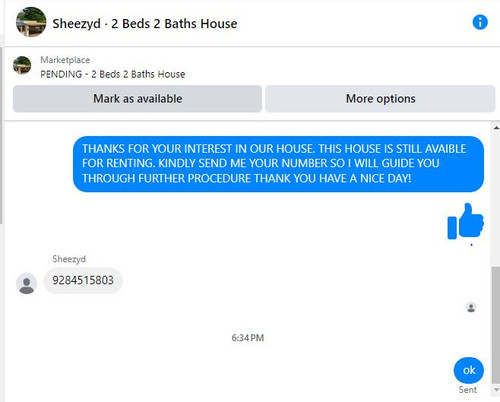500x402 pixels.
Task: Mark the listing as available
Action: pyautogui.click(x=137, y=99)
